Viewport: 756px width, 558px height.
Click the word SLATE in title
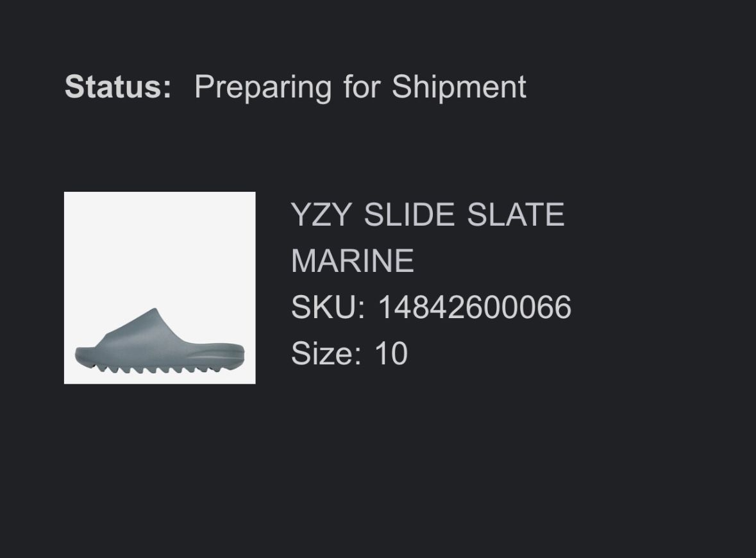tap(516, 214)
